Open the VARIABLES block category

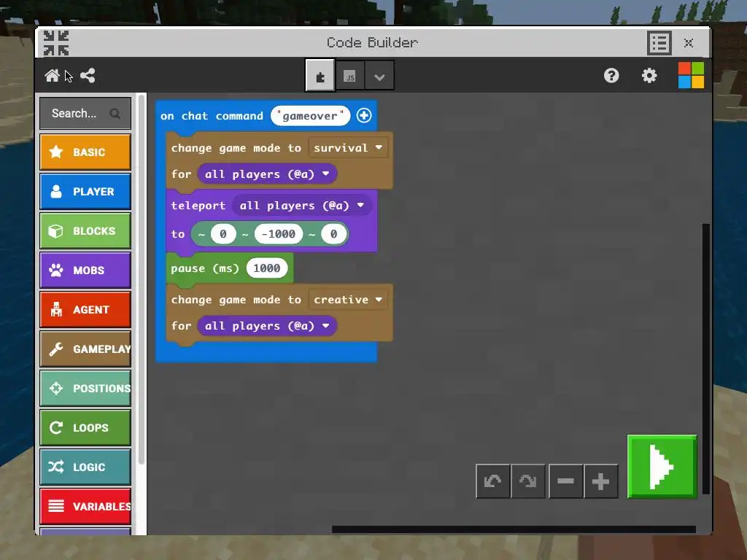click(x=85, y=506)
